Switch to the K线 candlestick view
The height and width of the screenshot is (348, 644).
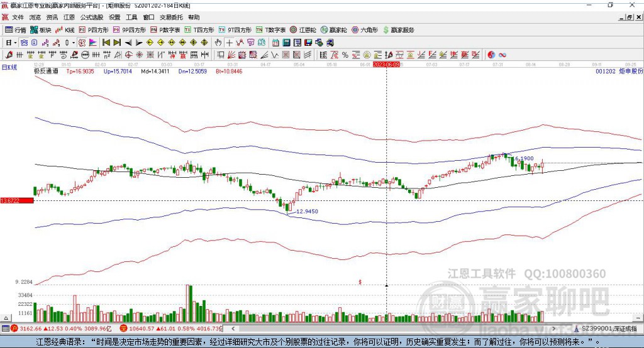[65, 30]
